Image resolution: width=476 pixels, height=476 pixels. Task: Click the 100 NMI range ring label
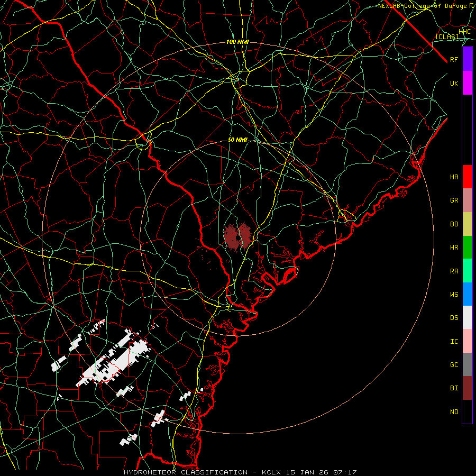[x=237, y=42]
